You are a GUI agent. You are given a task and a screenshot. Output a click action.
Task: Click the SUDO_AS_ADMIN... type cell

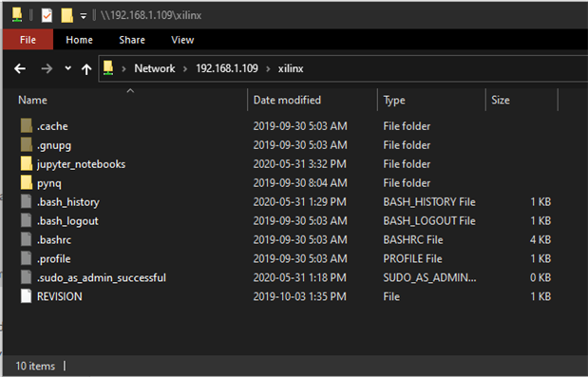coord(429,277)
